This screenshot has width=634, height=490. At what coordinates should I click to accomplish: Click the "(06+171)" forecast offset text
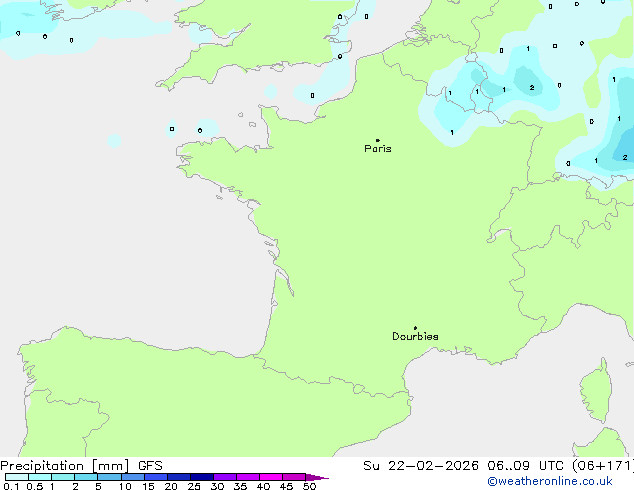[x=603, y=466]
